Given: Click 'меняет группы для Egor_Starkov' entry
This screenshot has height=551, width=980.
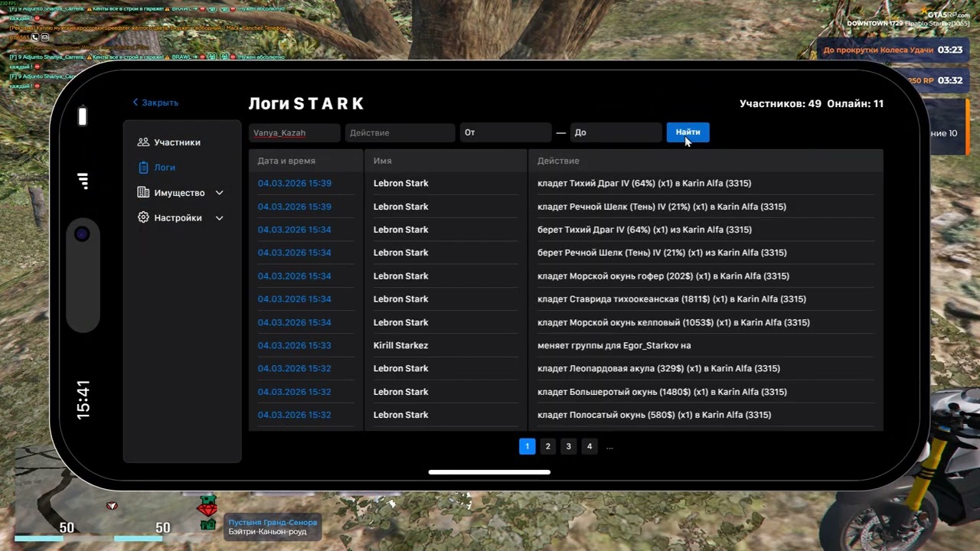Looking at the screenshot, I should coord(614,346).
